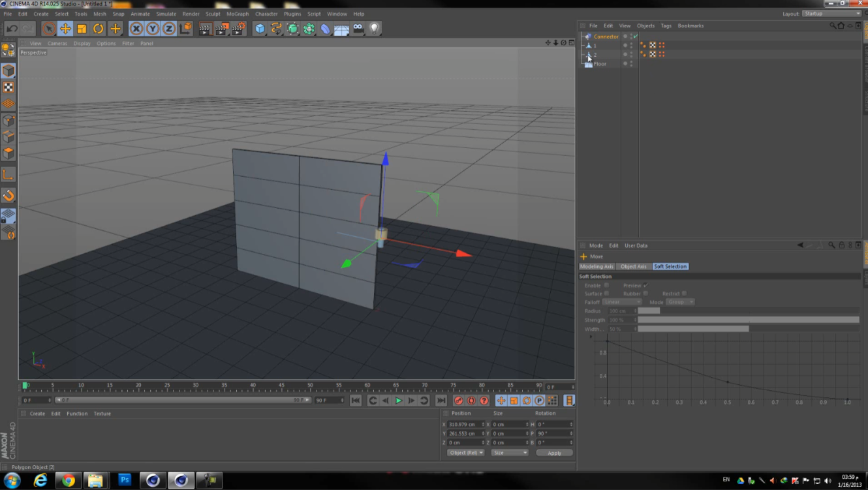Toggle Autokeying red button
The image size is (868, 490).
point(471,401)
